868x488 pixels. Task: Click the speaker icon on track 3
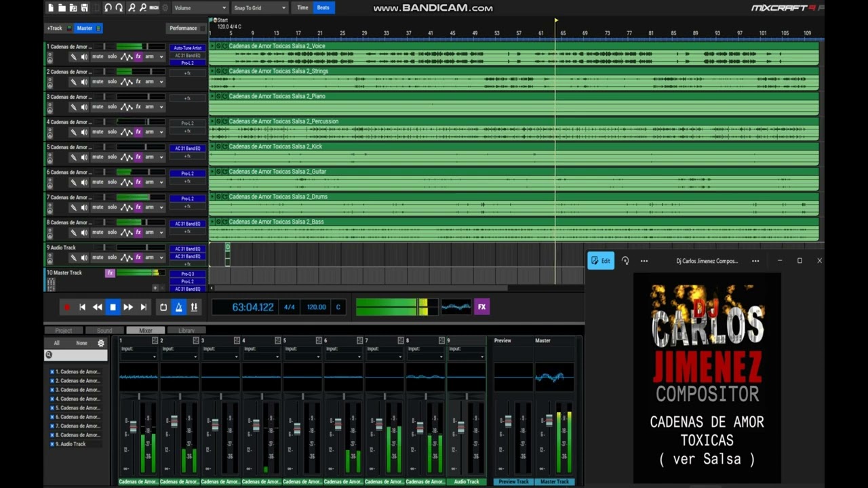tap(84, 107)
